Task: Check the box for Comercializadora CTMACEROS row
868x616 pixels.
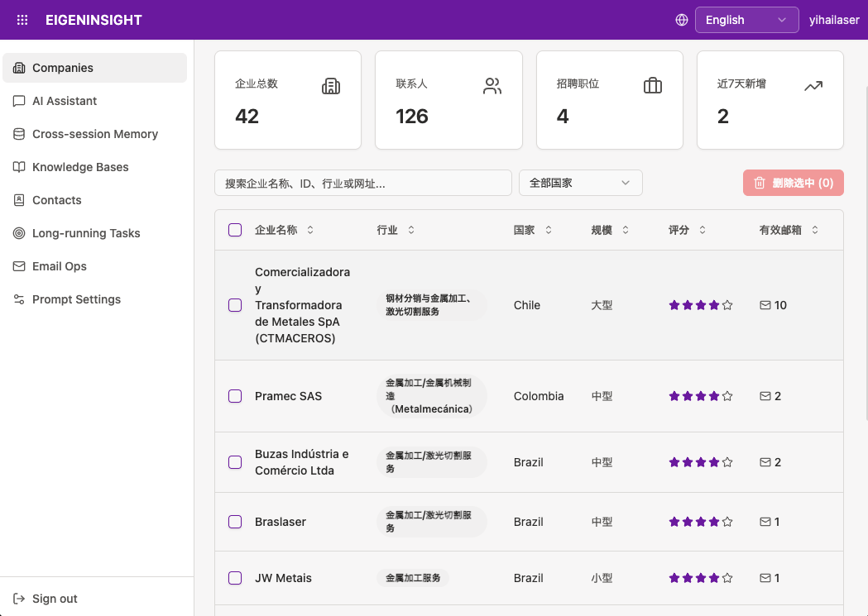Action: tap(235, 305)
